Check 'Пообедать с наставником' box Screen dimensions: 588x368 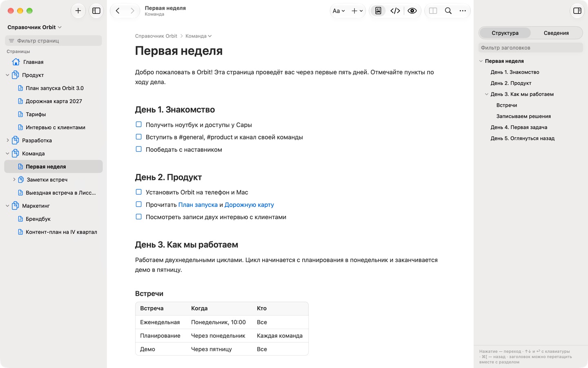139,149
